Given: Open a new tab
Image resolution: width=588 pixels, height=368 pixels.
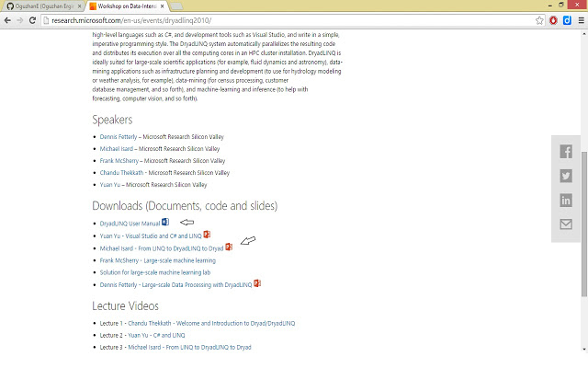Looking at the screenshot, I should [176, 6].
